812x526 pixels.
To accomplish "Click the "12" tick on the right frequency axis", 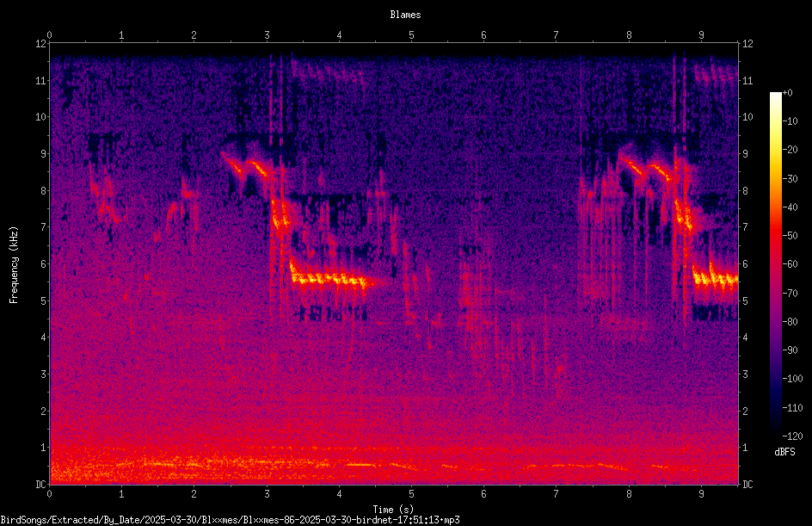I will tap(747, 44).
